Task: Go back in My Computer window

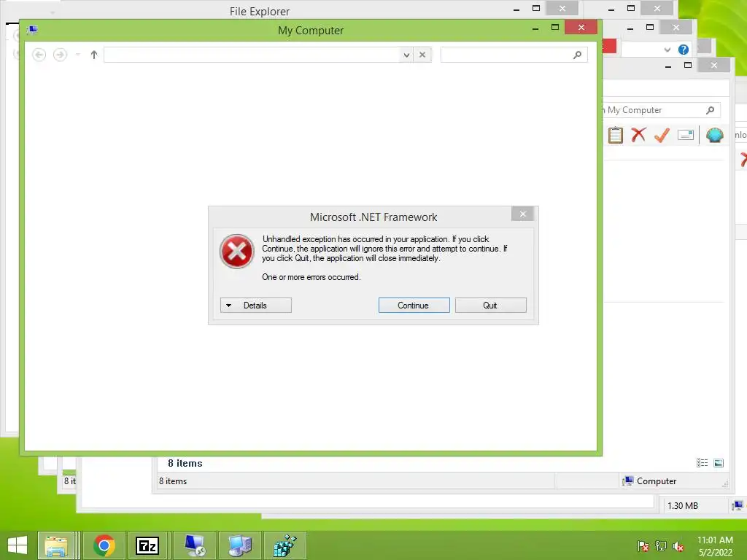Action: point(39,55)
